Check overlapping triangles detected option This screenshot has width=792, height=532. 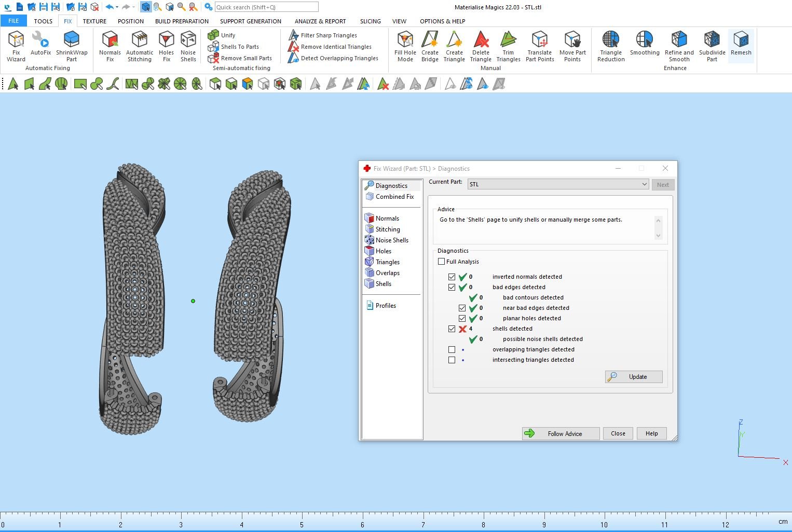tap(452, 350)
